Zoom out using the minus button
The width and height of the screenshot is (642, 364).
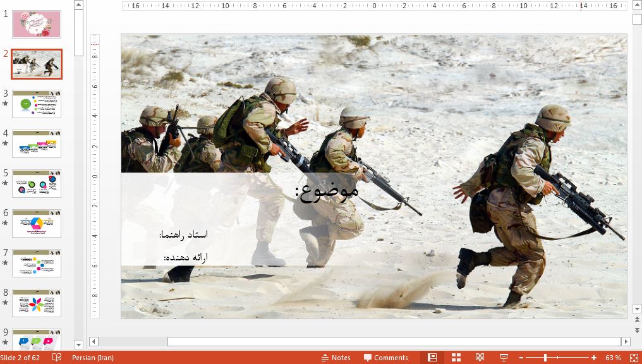(520, 358)
